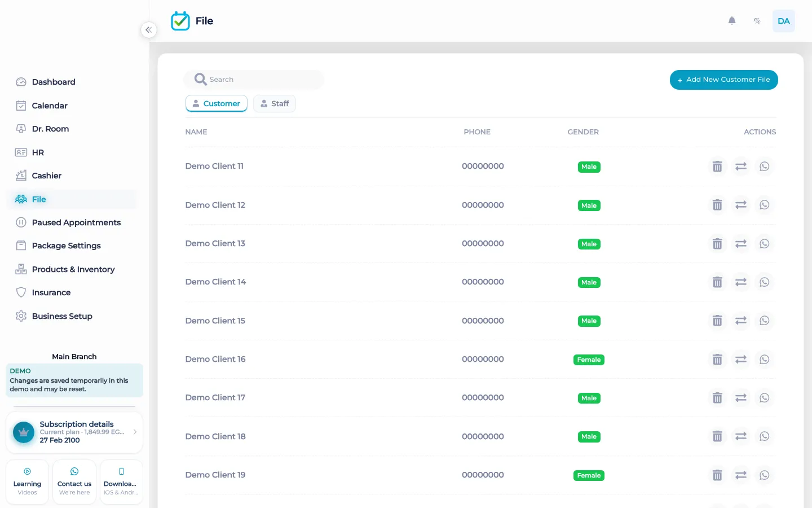812x508 pixels.
Task: Click transfer arrows icon for Demo Client 12
Action: click(x=741, y=205)
